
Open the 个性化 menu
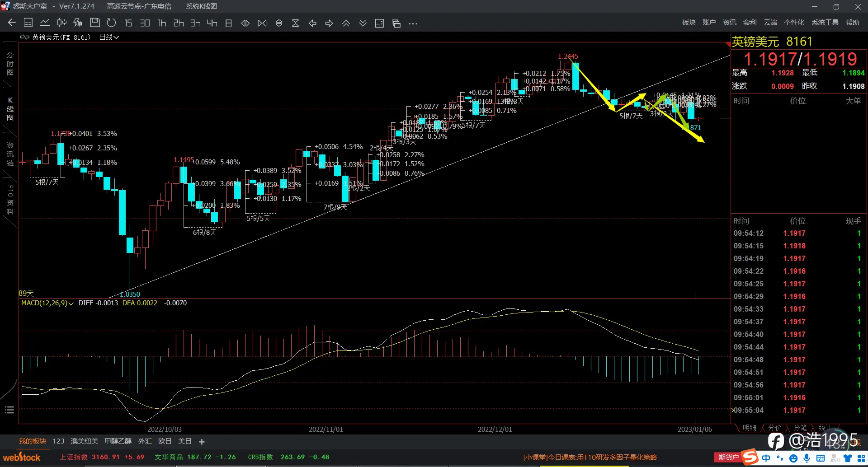point(794,23)
